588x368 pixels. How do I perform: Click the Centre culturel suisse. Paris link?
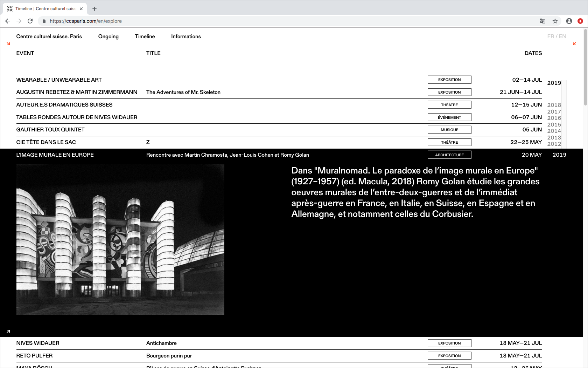[x=49, y=36]
